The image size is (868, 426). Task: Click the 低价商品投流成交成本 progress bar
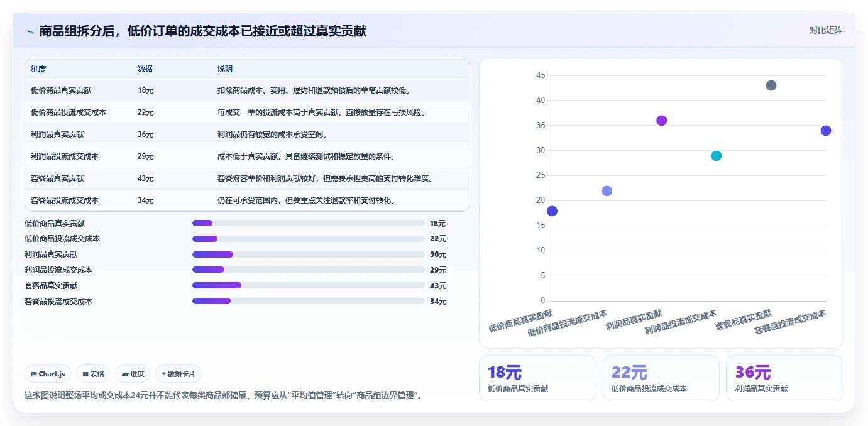pos(309,239)
